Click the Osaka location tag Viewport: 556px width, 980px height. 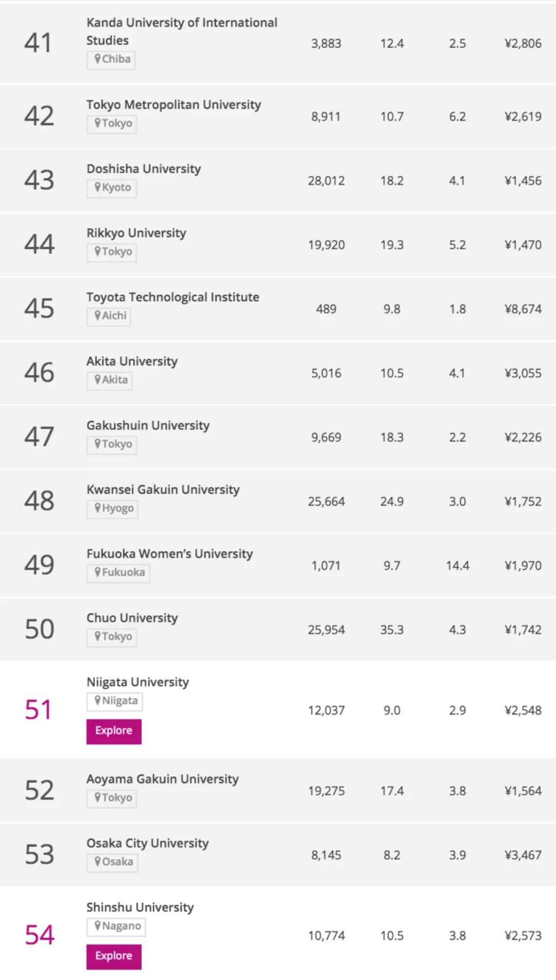[112, 862]
